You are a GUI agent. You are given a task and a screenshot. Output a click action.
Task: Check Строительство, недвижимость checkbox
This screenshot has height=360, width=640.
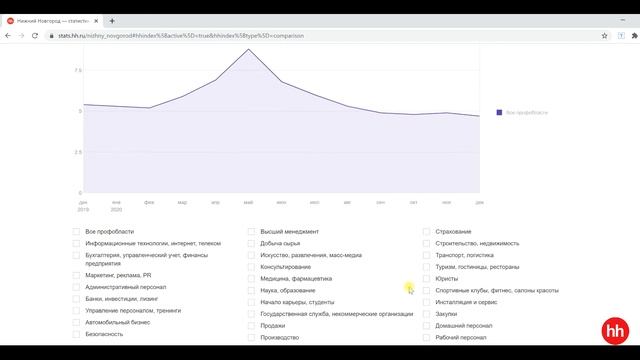(427, 243)
